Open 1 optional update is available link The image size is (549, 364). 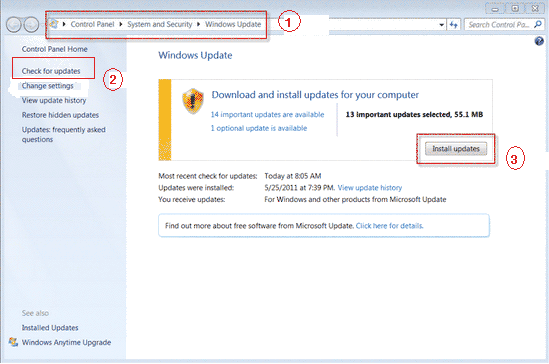pos(259,128)
